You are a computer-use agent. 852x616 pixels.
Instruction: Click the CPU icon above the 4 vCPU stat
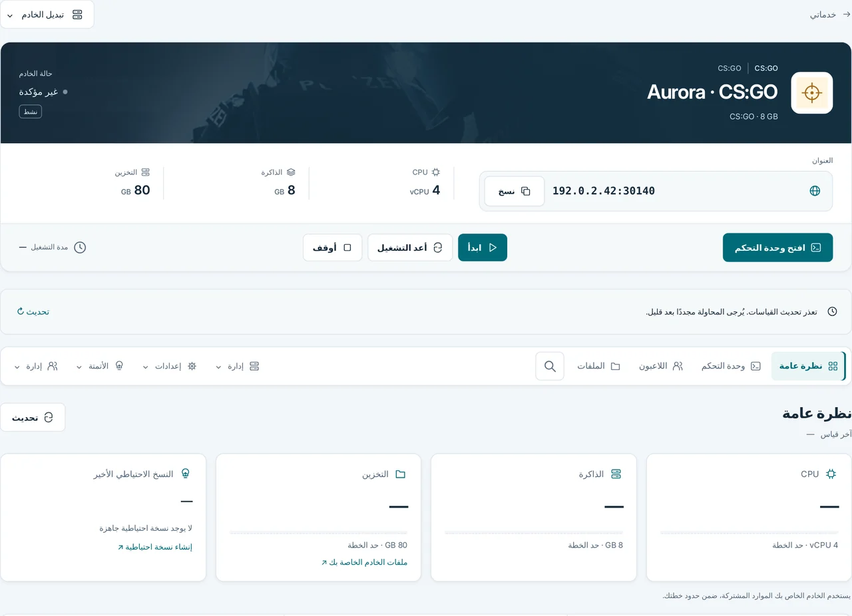(436, 172)
